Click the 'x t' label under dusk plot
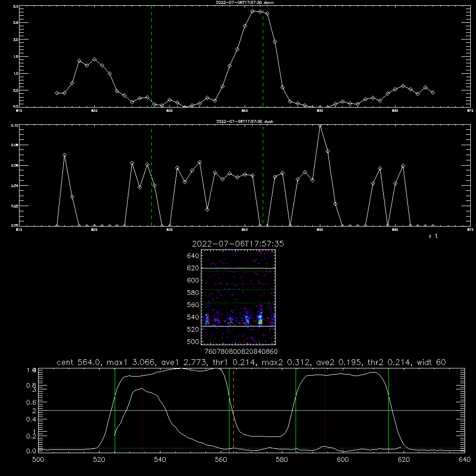The height and width of the screenshot is (476, 476). (433, 236)
